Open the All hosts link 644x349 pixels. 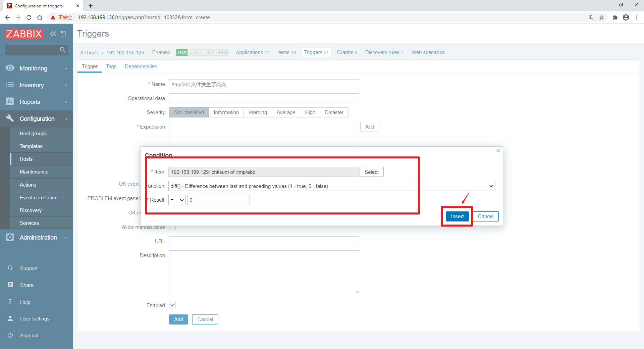coord(90,52)
